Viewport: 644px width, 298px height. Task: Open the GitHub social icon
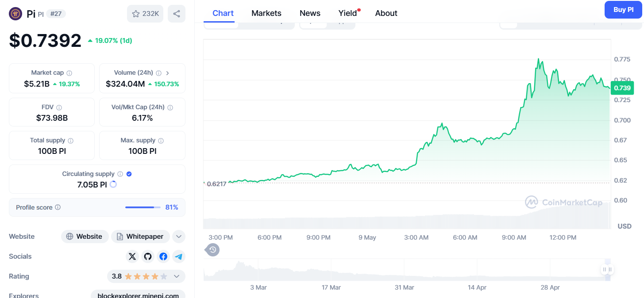pyautogui.click(x=148, y=256)
